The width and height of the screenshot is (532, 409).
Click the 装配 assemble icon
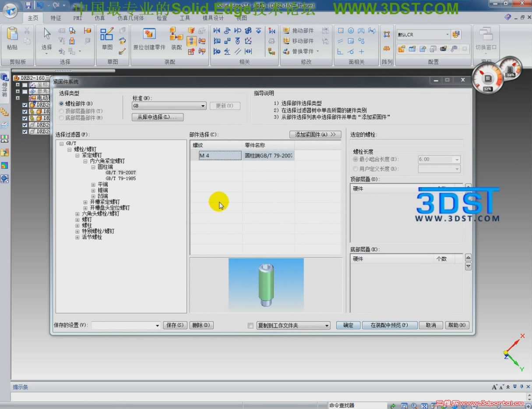pyautogui.click(x=176, y=34)
